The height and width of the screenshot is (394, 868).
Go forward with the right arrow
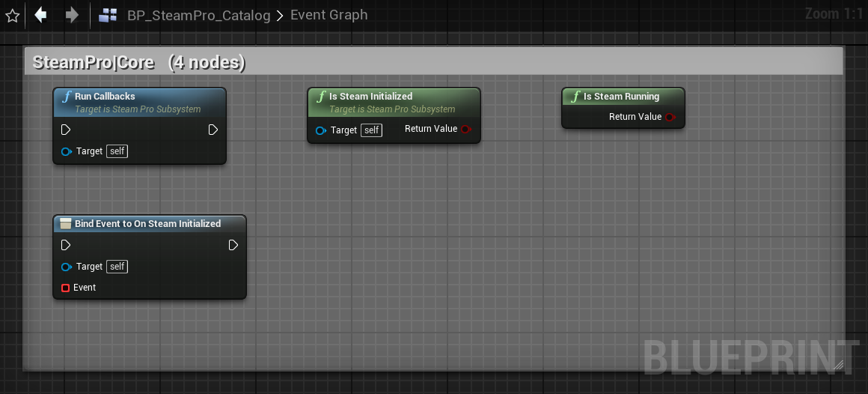[x=72, y=15]
